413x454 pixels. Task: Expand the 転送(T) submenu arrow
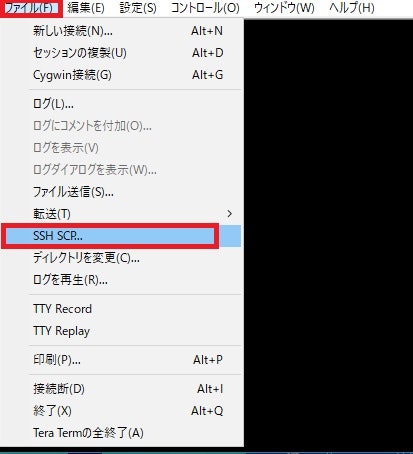click(229, 214)
